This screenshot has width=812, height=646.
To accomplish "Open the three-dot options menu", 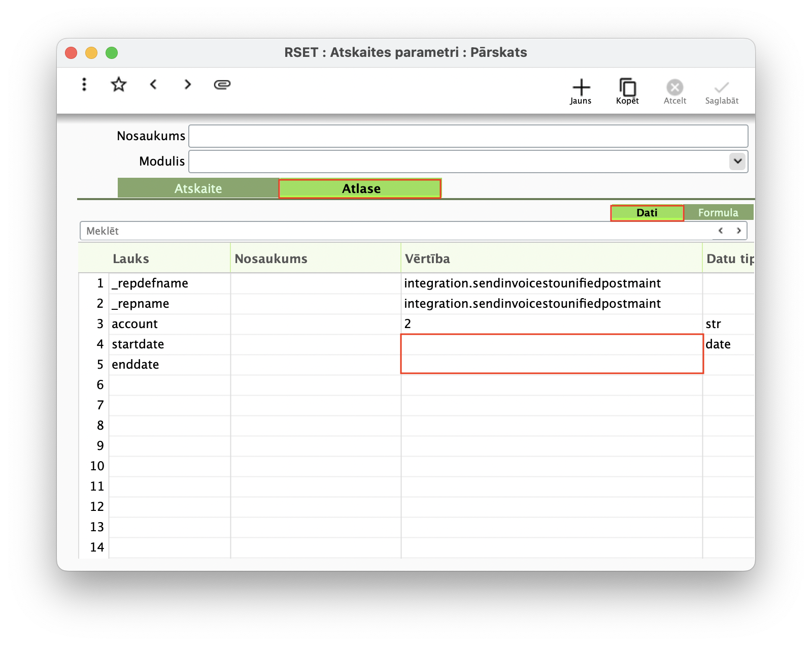I will 84,84.
